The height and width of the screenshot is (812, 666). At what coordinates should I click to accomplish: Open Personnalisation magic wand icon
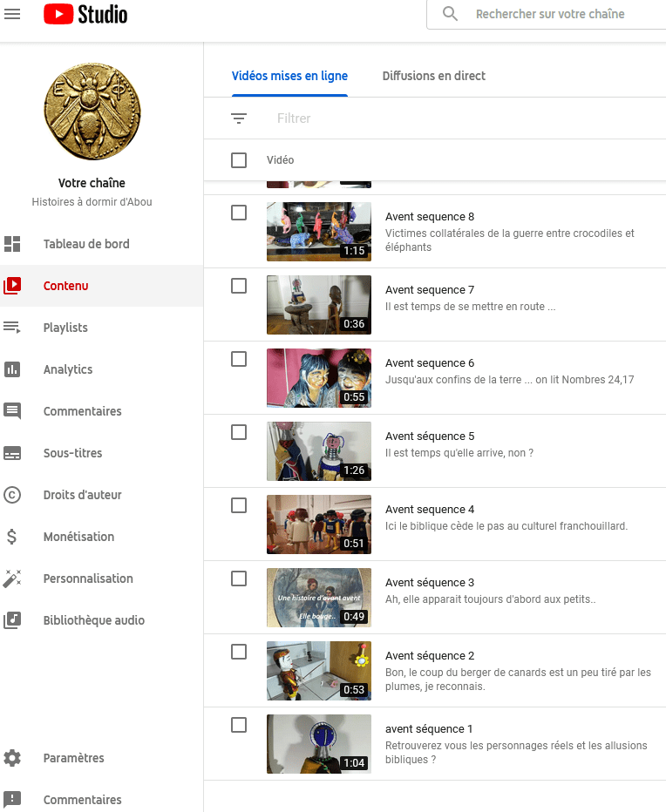click(12, 579)
